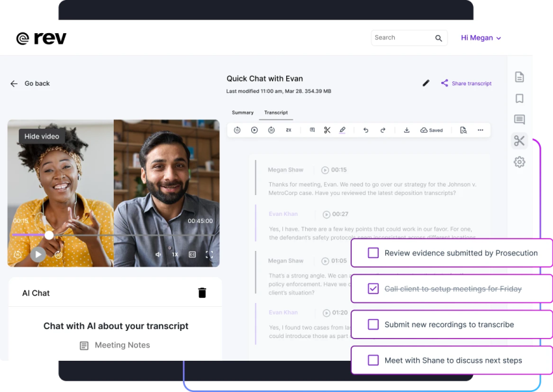Open the more options ellipsis menu
Viewport: 553px width, 392px height.
point(480,130)
